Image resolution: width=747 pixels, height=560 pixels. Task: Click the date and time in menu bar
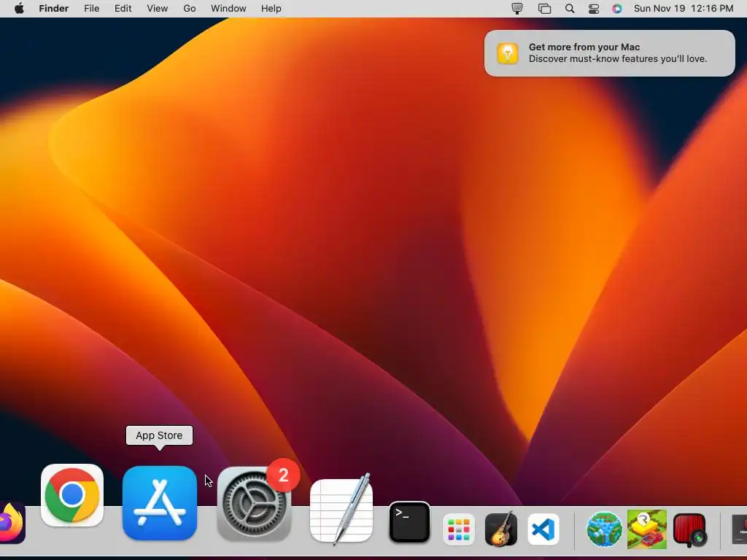click(x=684, y=8)
